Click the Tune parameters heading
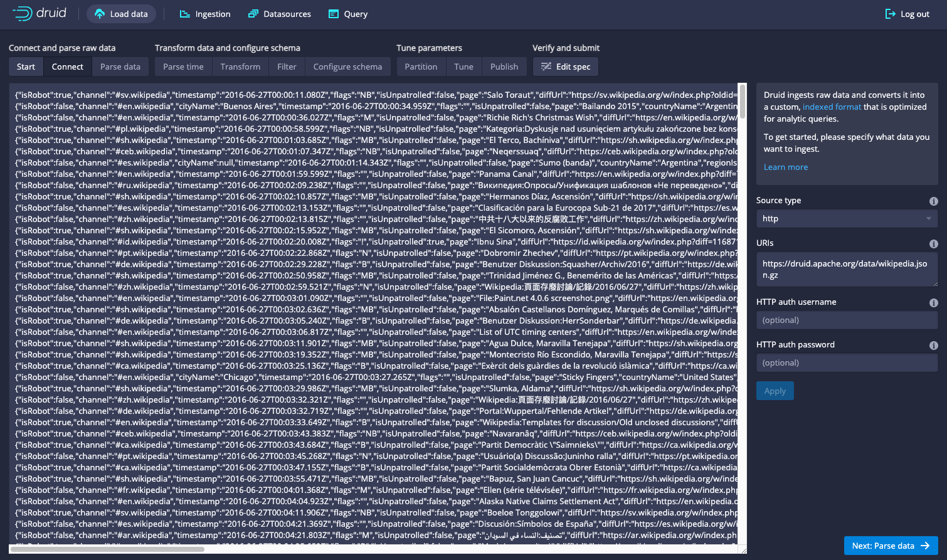The height and width of the screenshot is (560, 947). 429,48
